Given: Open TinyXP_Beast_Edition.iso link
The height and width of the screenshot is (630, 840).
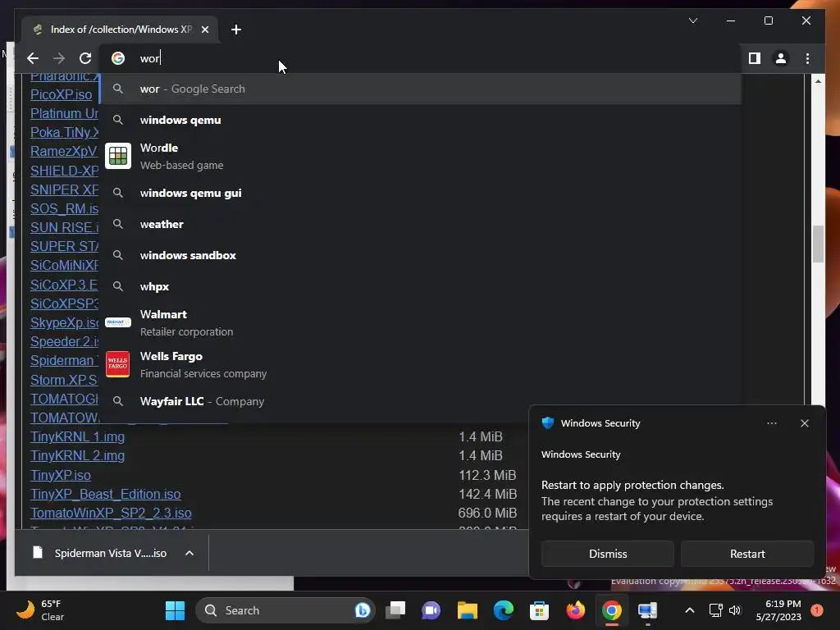Looking at the screenshot, I should point(106,494).
